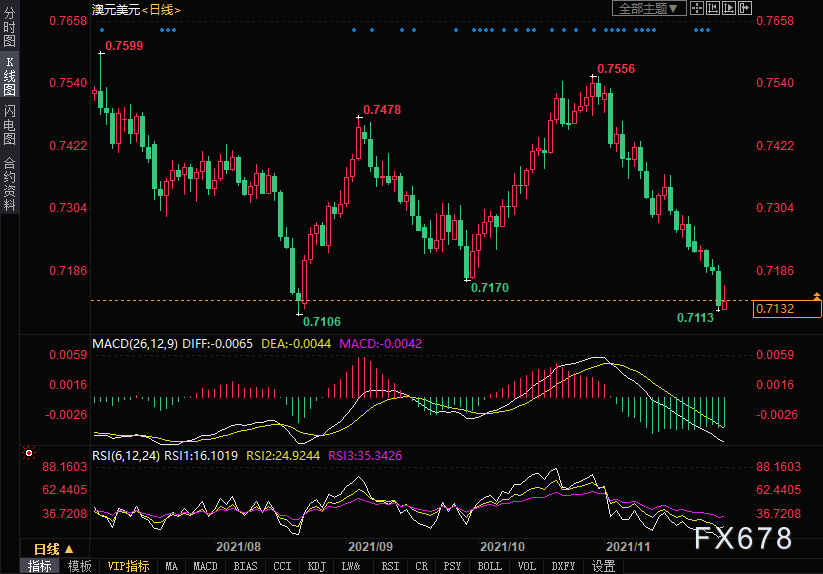This screenshot has height=574, width=823.
Task: Enable the KDJ indicator
Action: click(x=316, y=566)
